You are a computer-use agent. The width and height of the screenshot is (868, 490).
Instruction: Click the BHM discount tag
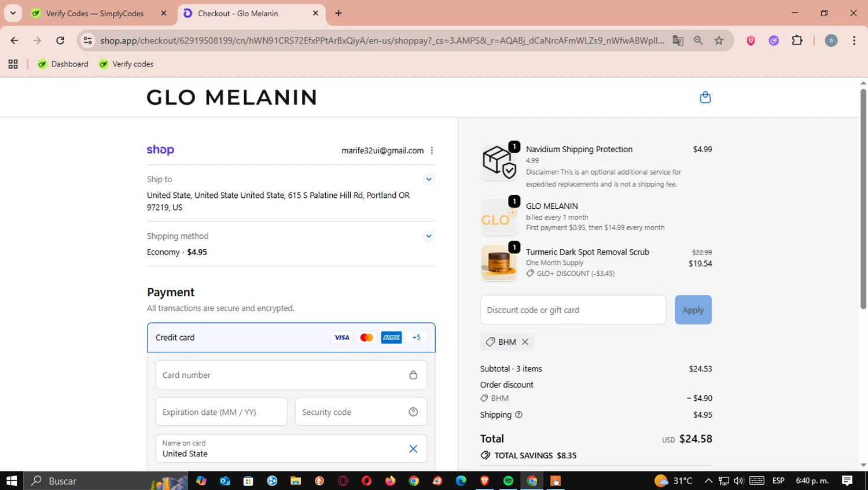[507, 342]
